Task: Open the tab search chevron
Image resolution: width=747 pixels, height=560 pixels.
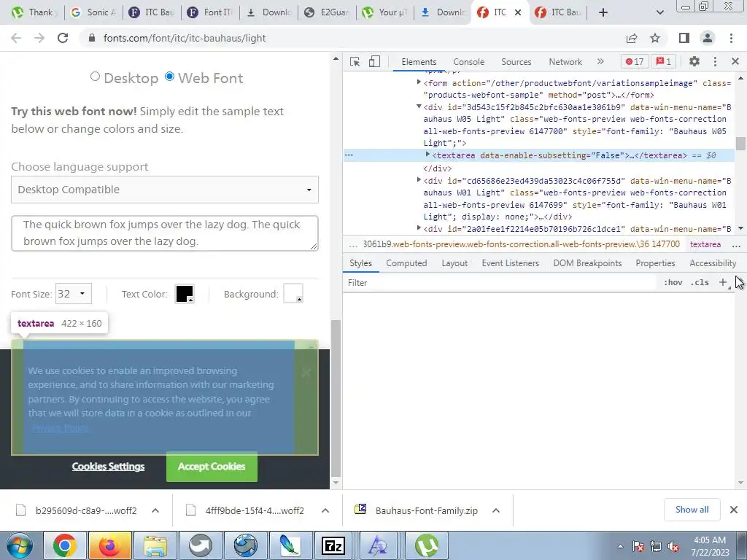Action: point(659,12)
